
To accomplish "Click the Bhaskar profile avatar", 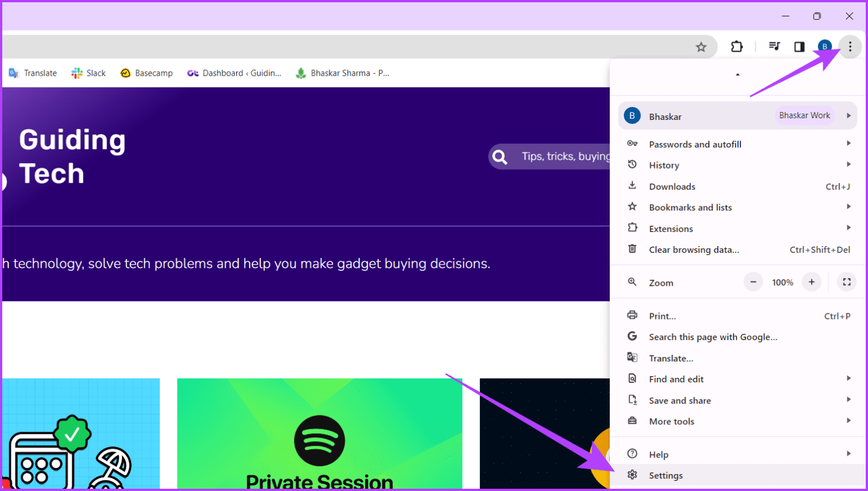I will 826,47.
